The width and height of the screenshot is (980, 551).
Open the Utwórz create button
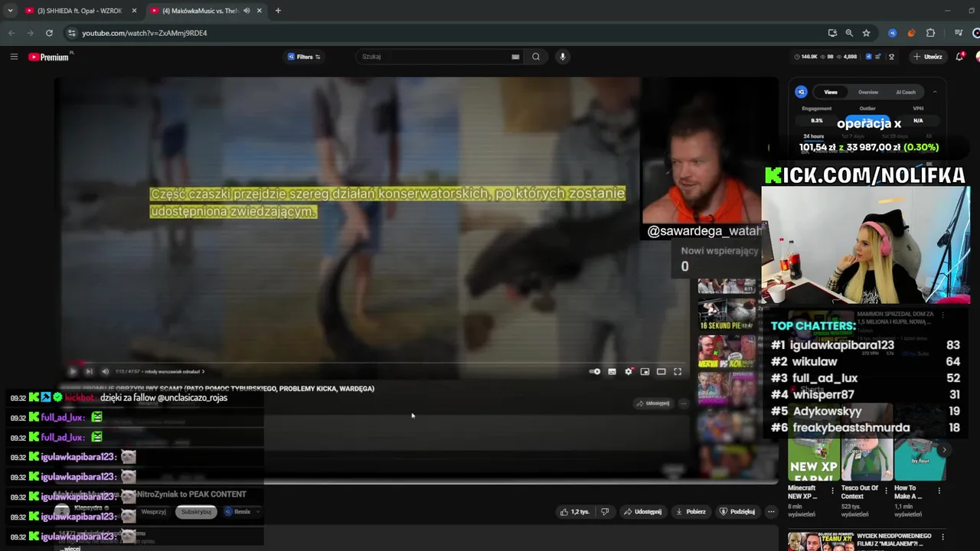pyautogui.click(x=927, y=57)
